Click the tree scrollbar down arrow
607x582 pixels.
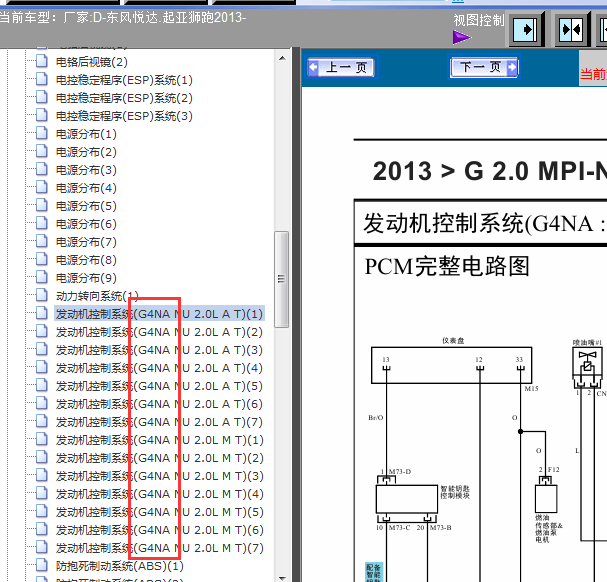click(x=282, y=578)
